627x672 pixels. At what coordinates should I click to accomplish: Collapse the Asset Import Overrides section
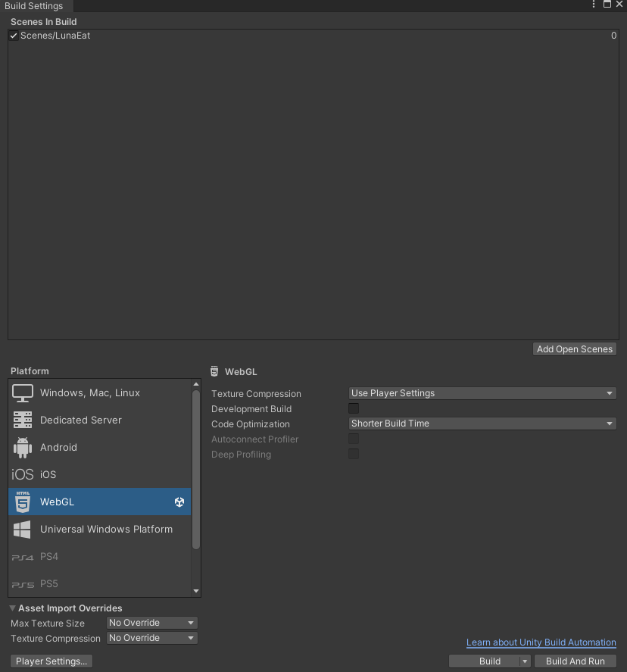pyautogui.click(x=12, y=608)
